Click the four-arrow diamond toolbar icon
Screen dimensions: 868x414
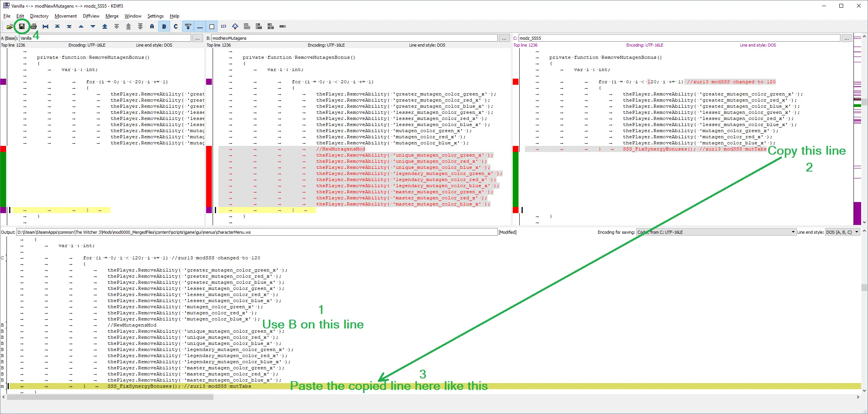click(x=235, y=26)
